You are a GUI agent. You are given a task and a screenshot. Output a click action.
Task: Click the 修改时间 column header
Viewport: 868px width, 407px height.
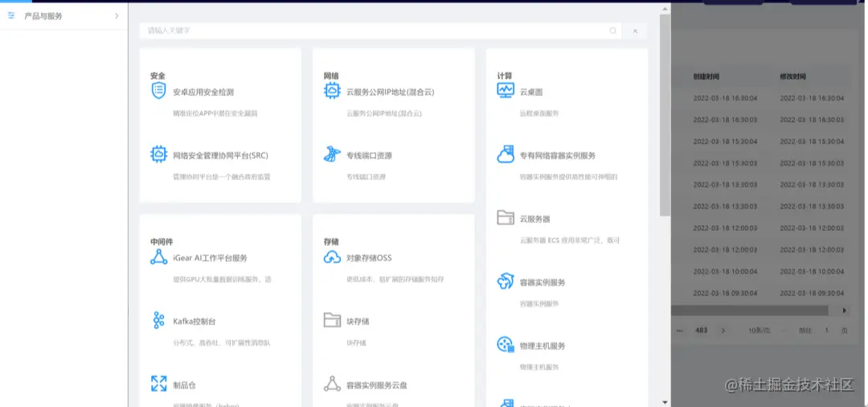pyautogui.click(x=792, y=77)
